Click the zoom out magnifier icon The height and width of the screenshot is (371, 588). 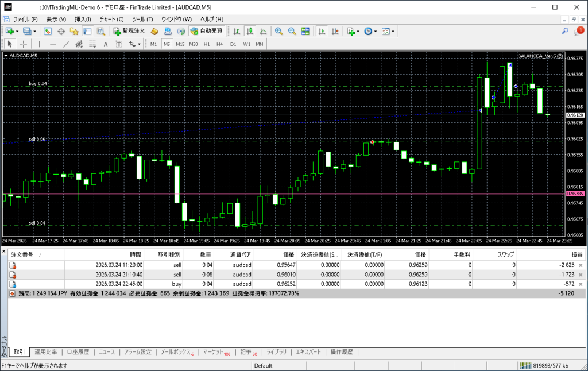click(x=292, y=31)
